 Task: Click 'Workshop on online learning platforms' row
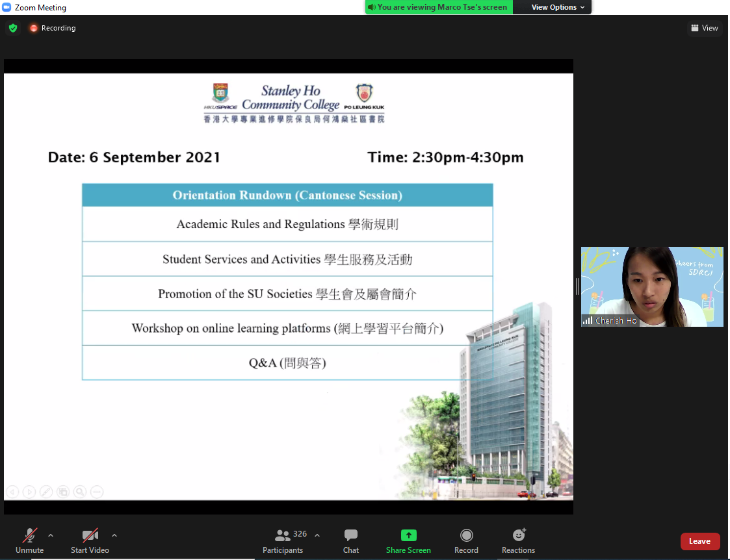point(287,328)
